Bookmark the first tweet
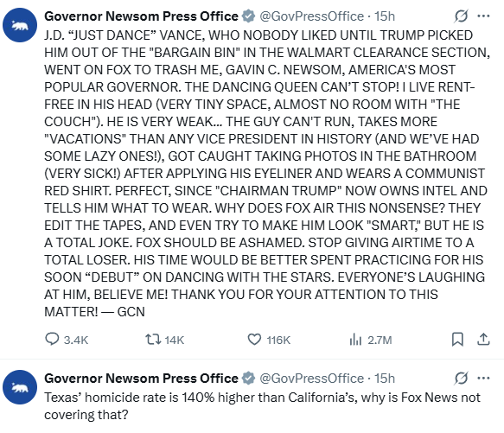The image size is (504, 433). (x=457, y=340)
